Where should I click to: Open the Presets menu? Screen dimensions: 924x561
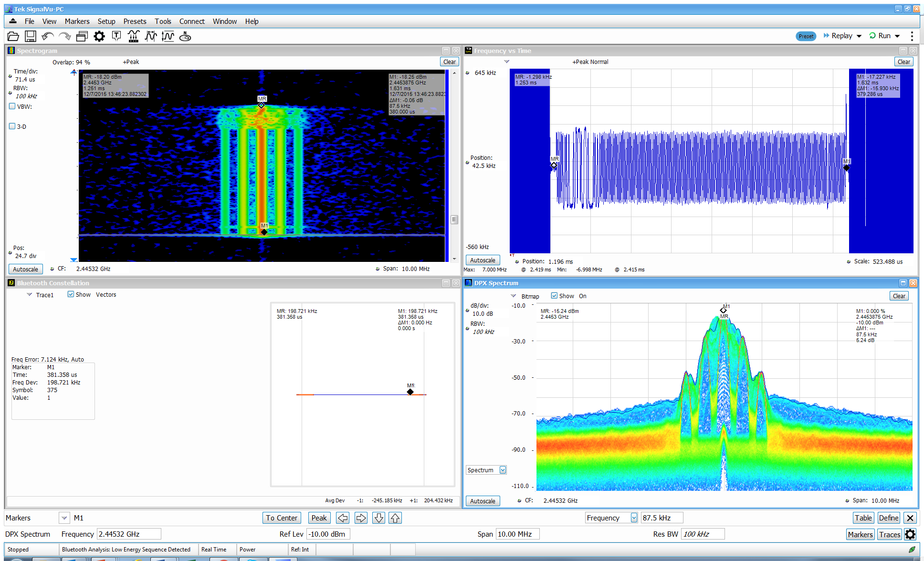click(x=135, y=21)
